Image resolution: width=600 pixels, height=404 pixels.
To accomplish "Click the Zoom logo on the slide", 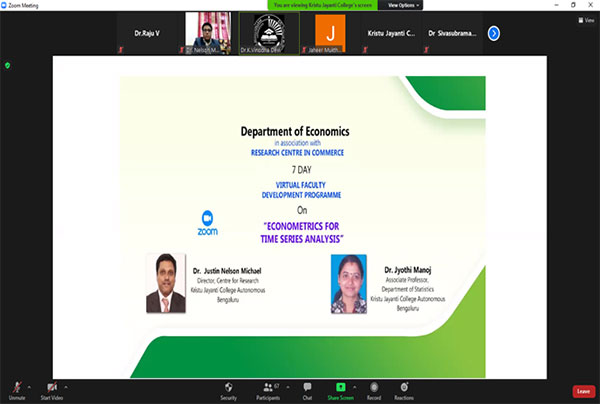I will pyautogui.click(x=207, y=223).
